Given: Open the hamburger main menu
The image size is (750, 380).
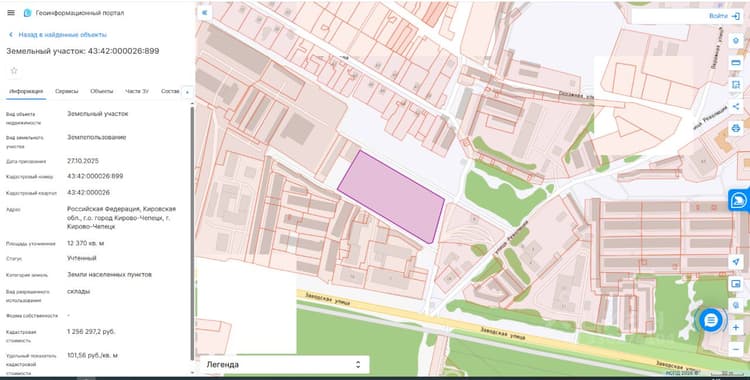Looking at the screenshot, I should 11,13.
